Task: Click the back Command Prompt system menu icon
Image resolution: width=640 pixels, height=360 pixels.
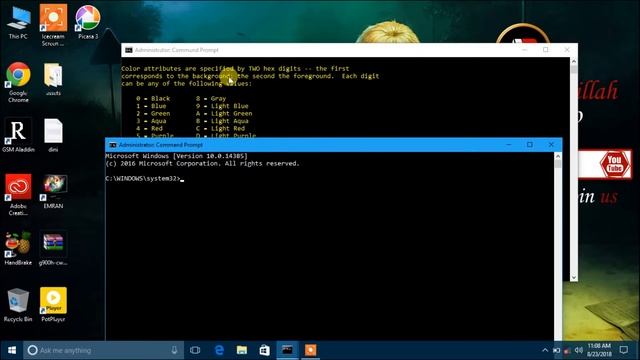Action: click(x=129, y=50)
